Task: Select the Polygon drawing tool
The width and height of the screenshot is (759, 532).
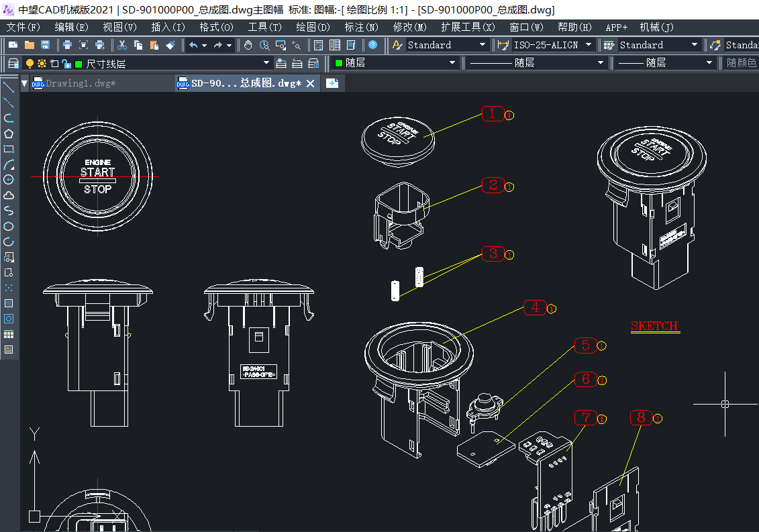Action: [x=9, y=134]
